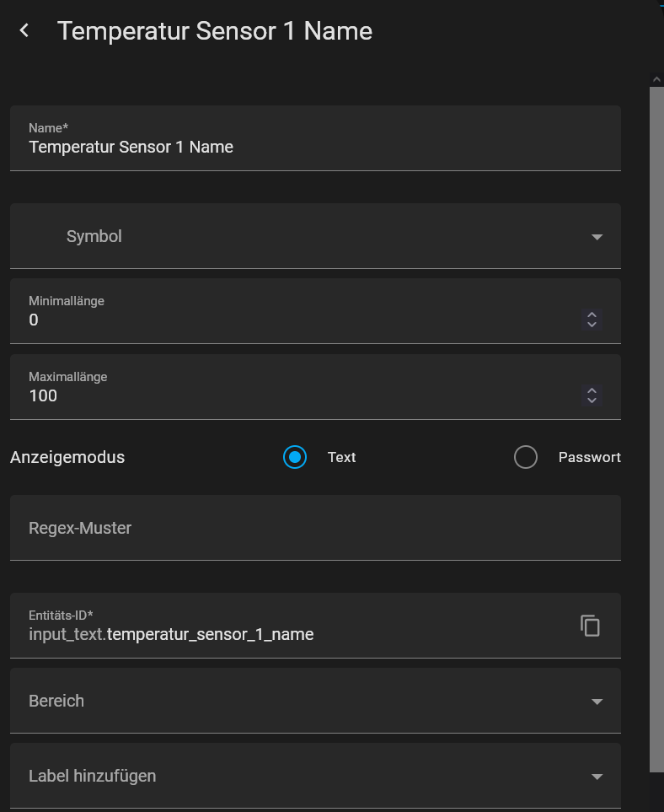Click the vertical scrollbar thumb
Image resolution: width=664 pixels, height=812 pixels.
pyautogui.click(x=656, y=430)
